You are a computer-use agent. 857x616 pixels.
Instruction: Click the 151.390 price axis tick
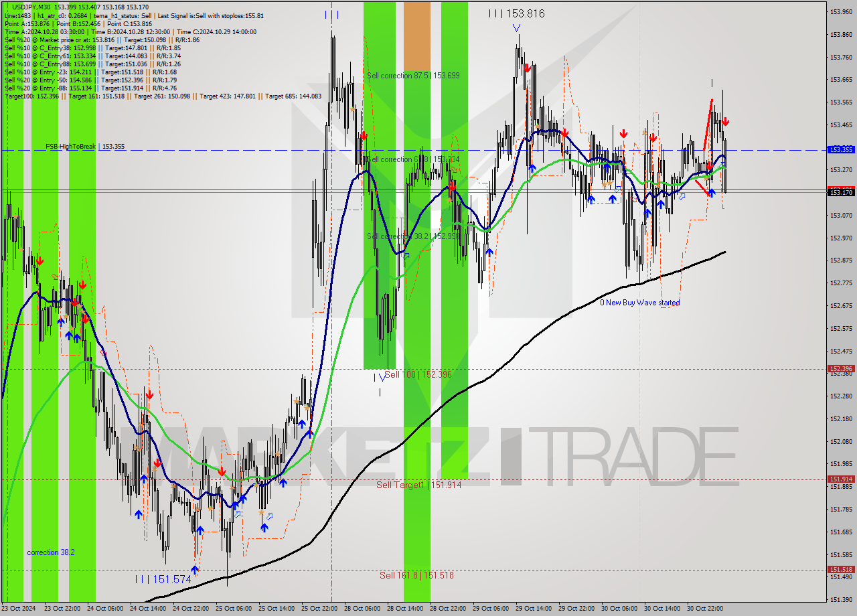click(841, 600)
